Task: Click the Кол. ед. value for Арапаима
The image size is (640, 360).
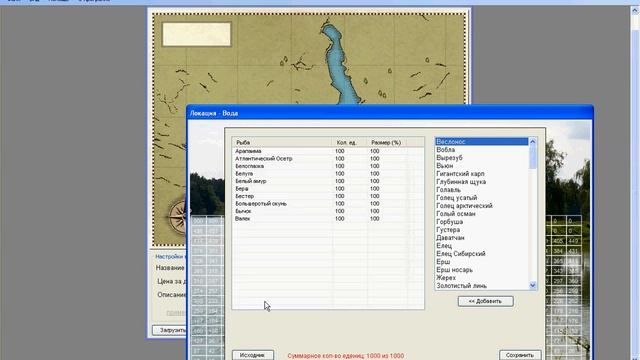Action: coord(340,151)
